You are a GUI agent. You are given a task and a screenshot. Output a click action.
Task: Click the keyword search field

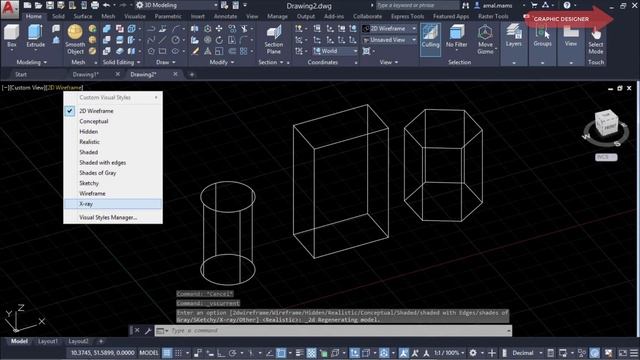(x=417, y=5)
